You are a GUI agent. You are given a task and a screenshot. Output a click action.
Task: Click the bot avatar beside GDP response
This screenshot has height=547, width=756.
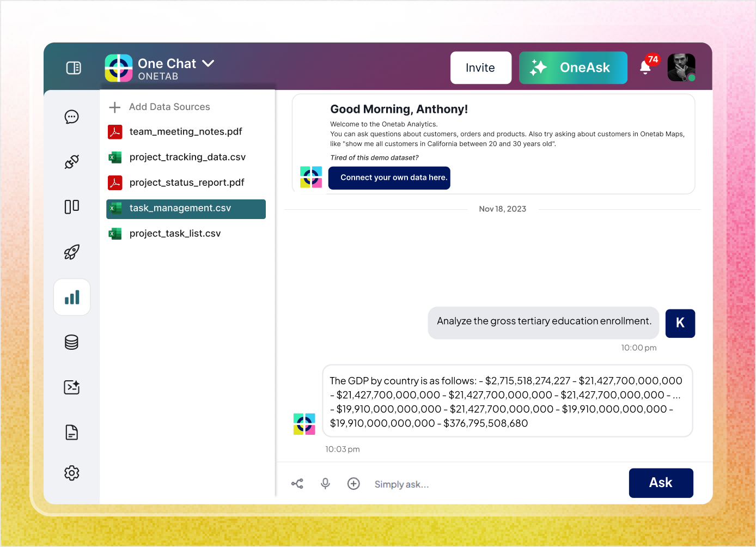(x=304, y=424)
